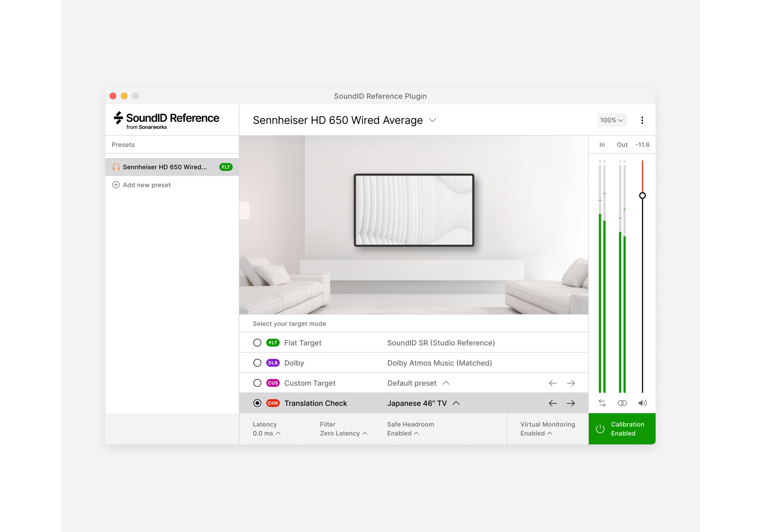Viewport: 761px width, 532px height.
Task: Click the CUS badge by Custom Target
Action: (x=273, y=383)
